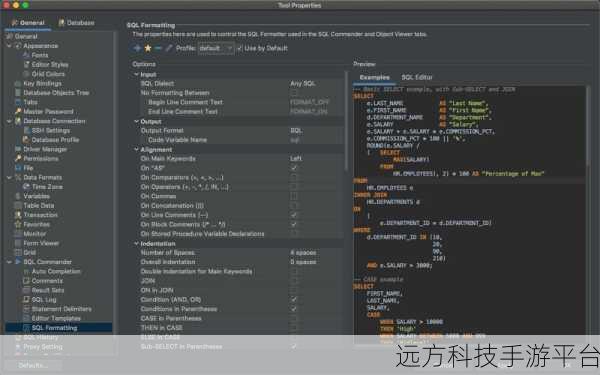Click the Database Profile icon

click(26, 140)
